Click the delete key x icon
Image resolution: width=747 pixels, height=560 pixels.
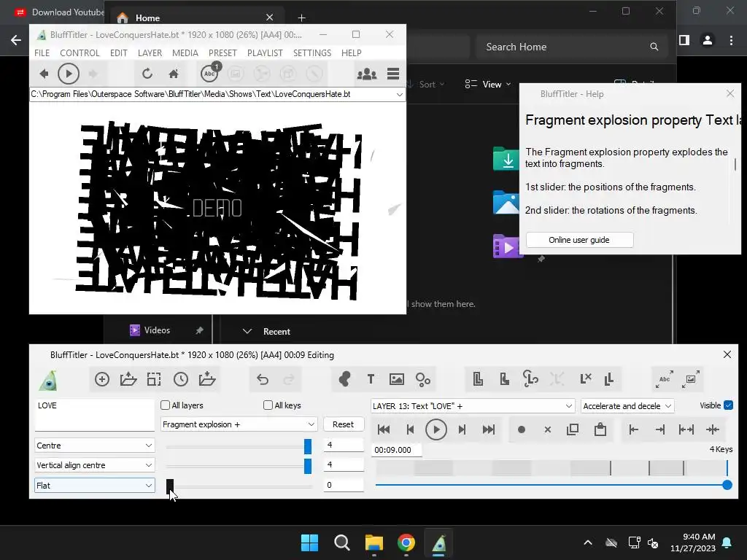547,429
